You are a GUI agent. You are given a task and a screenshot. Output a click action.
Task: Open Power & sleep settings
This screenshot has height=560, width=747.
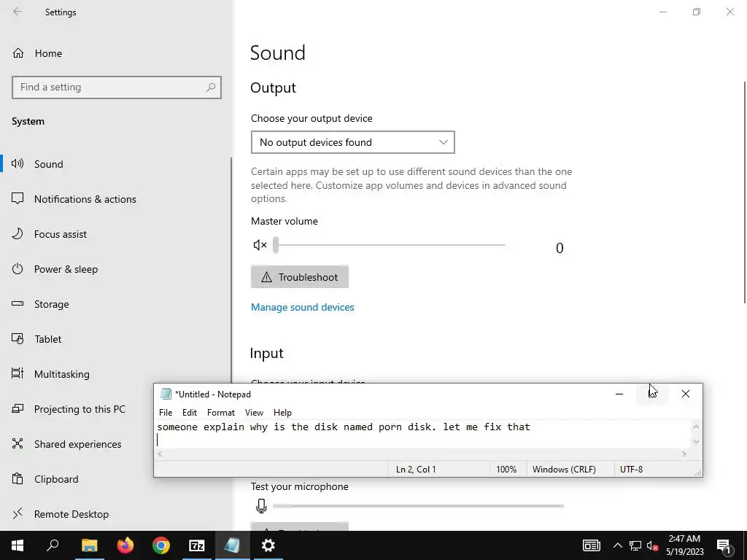(66, 269)
